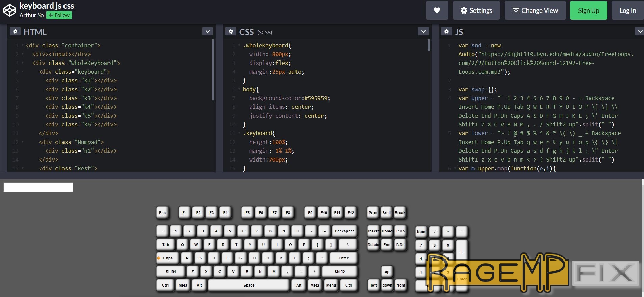Click the End key

[387, 245]
